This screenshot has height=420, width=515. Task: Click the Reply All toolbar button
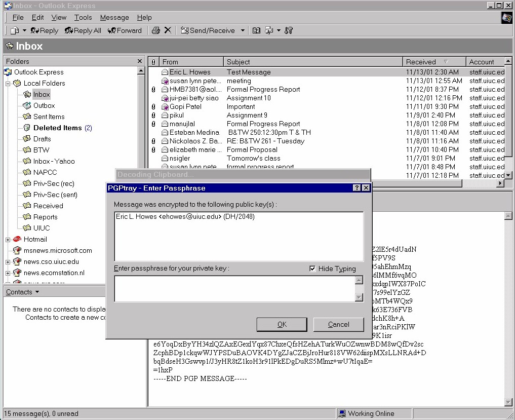[83, 30]
